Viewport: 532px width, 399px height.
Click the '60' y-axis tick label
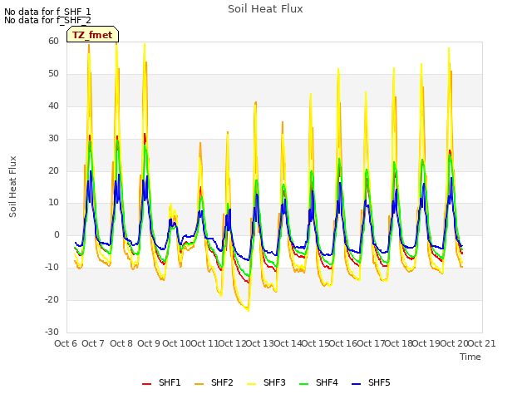(53, 41)
